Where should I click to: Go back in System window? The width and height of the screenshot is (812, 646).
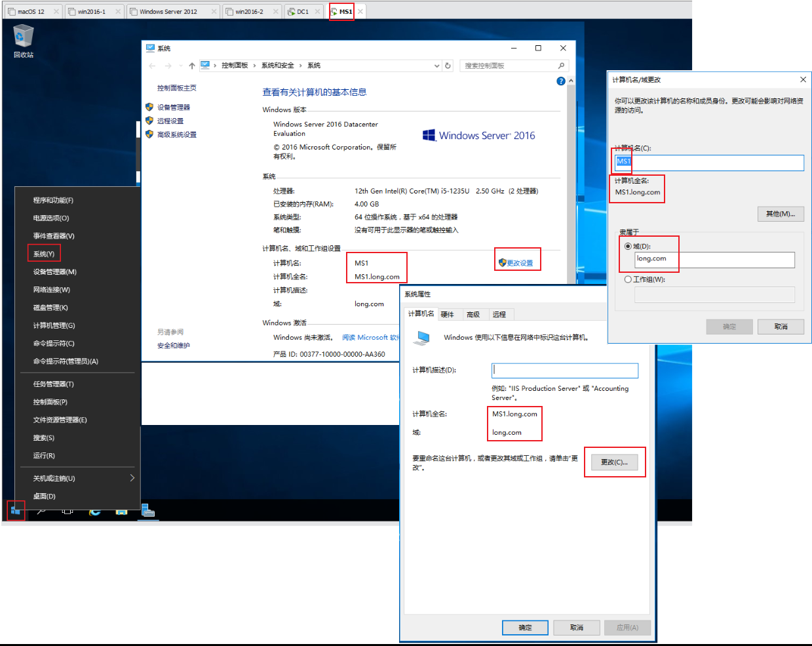[x=152, y=66]
